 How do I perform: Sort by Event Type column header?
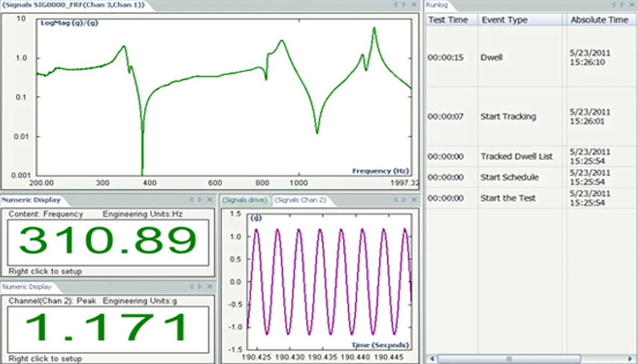tap(504, 20)
